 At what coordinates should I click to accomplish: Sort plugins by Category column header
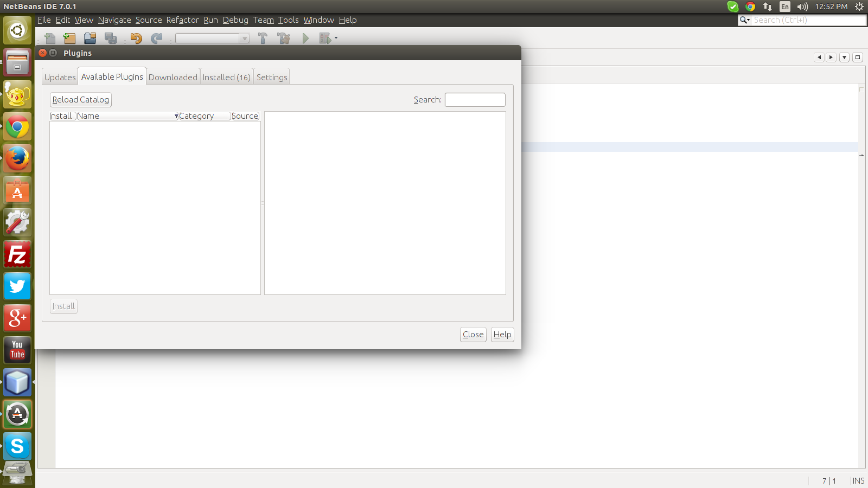(205, 116)
